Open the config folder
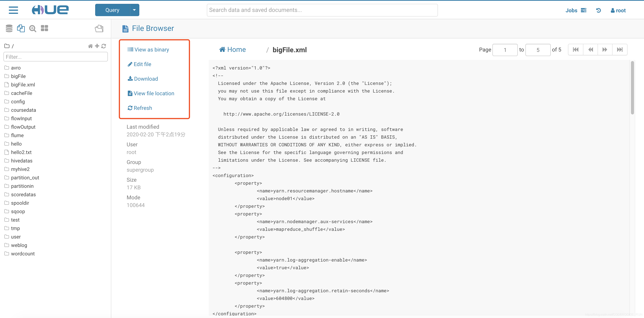Screen dimensions: 644x318 18,102
